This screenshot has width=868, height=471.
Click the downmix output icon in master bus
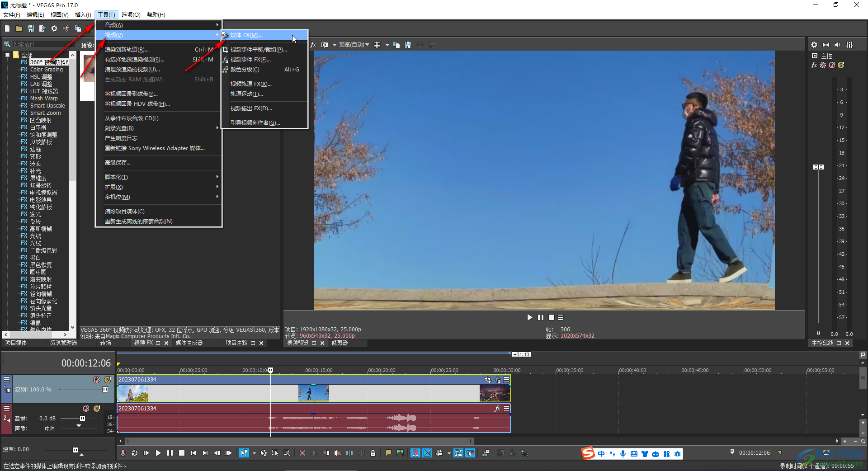click(826, 45)
